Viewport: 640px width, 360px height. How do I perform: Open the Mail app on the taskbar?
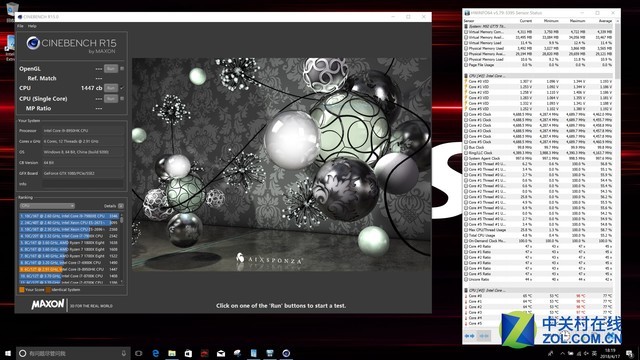click(x=221, y=353)
